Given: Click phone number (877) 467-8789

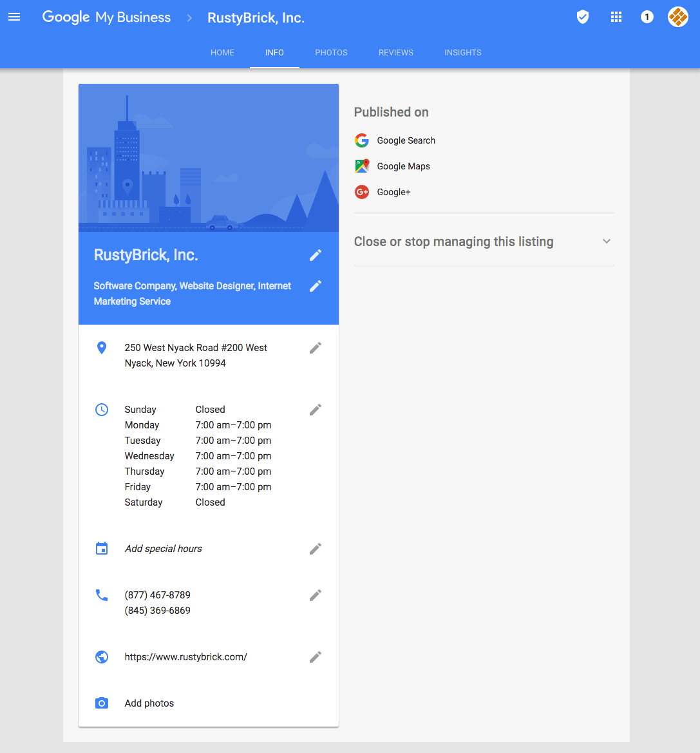Looking at the screenshot, I should click(x=158, y=595).
